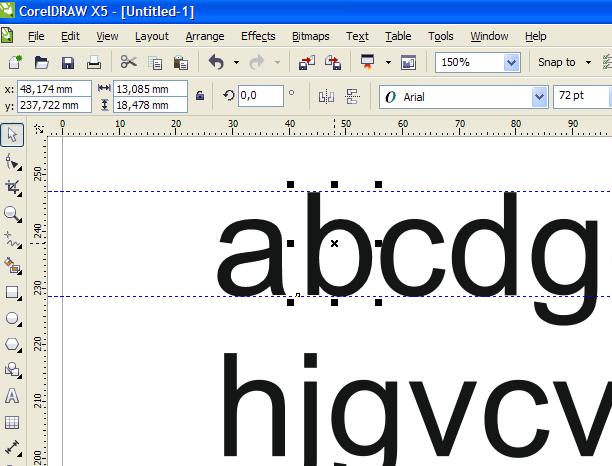Screen dimensions: 612x466
Task: Click the y position field
Action: click(54, 105)
